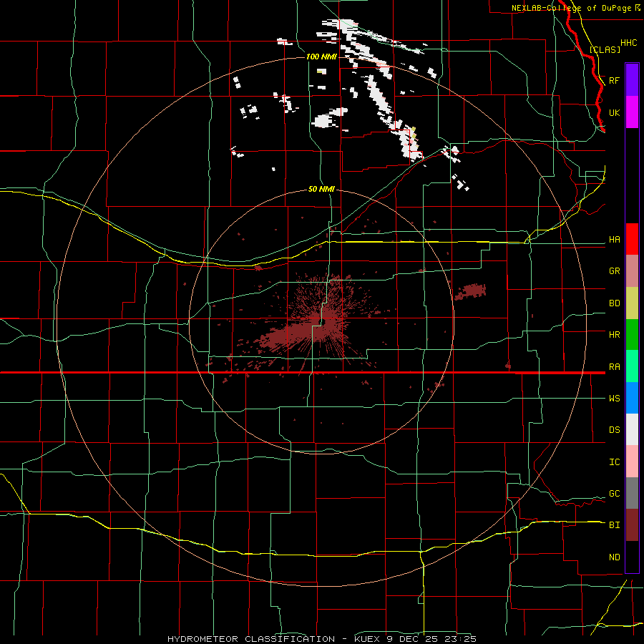Click the 100 NMI range ring label

[x=321, y=57]
